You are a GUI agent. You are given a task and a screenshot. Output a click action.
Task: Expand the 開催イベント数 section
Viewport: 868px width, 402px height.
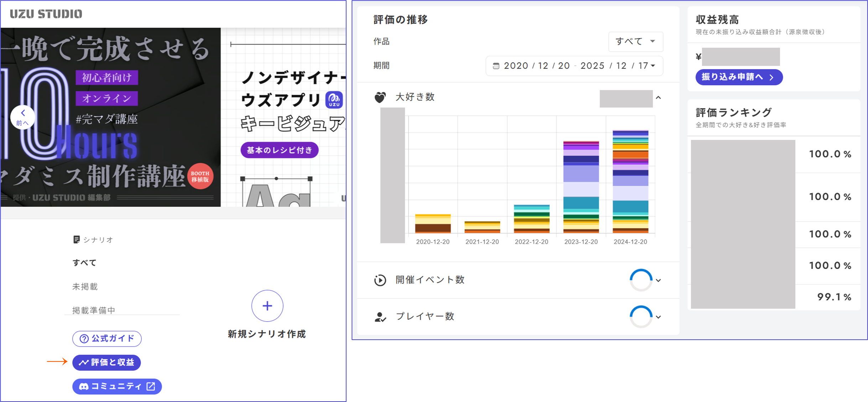pyautogui.click(x=658, y=280)
